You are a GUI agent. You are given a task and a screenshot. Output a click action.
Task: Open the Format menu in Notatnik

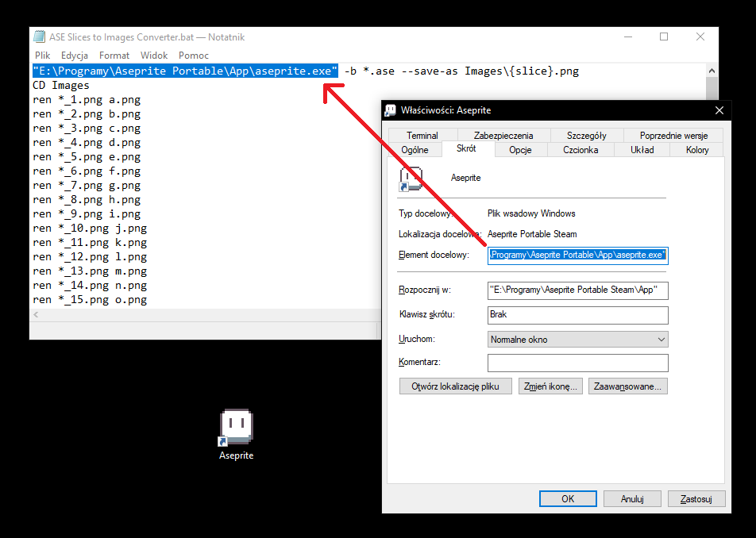coord(114,56)
